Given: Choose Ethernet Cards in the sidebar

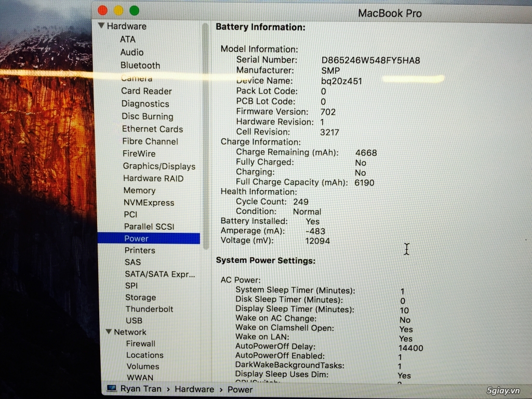Looking at the screenshot, I should coord(152,129).
